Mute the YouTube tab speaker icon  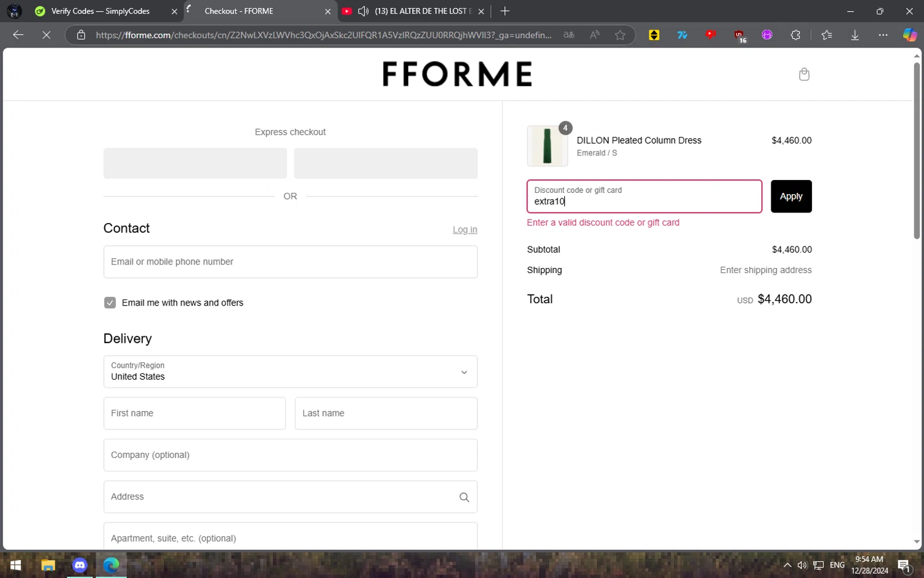[x=363, y=11]
